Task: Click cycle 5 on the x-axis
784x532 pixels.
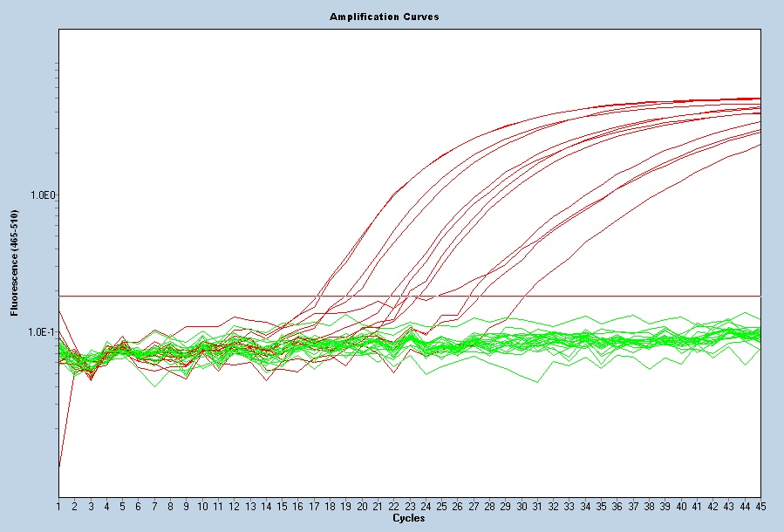Action: pyautogui.click(x=122, y=507)
